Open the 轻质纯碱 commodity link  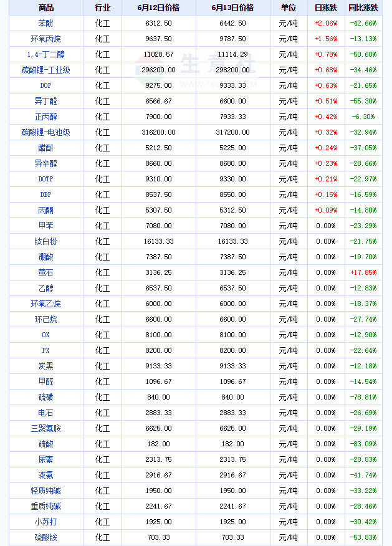45,491
